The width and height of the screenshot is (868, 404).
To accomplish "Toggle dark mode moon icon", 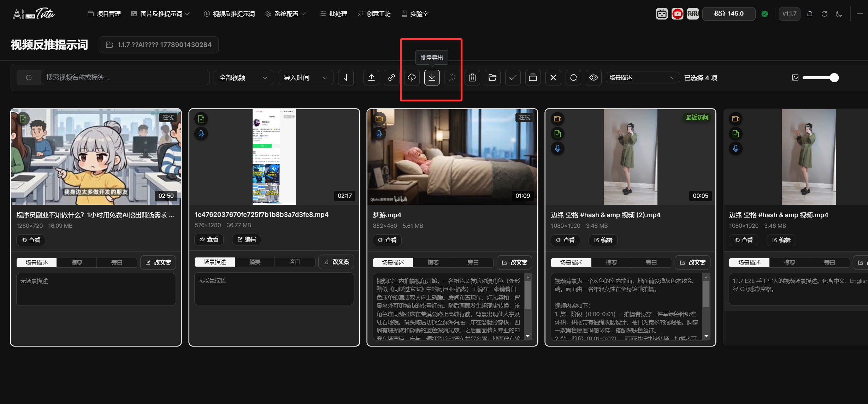I will point(839,14).
